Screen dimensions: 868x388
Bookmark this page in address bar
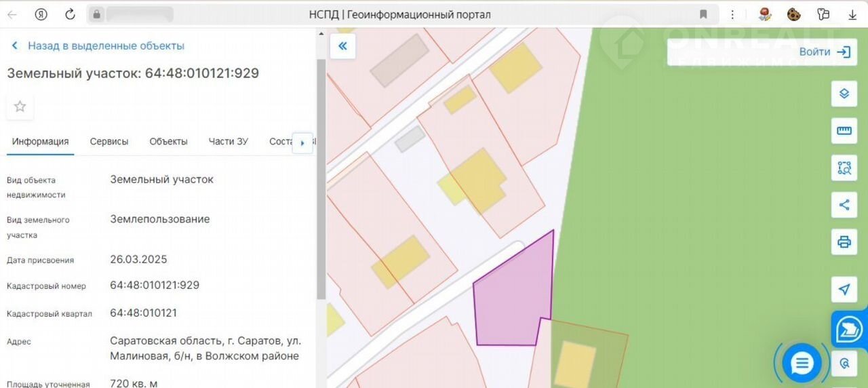tap(703, 14)
